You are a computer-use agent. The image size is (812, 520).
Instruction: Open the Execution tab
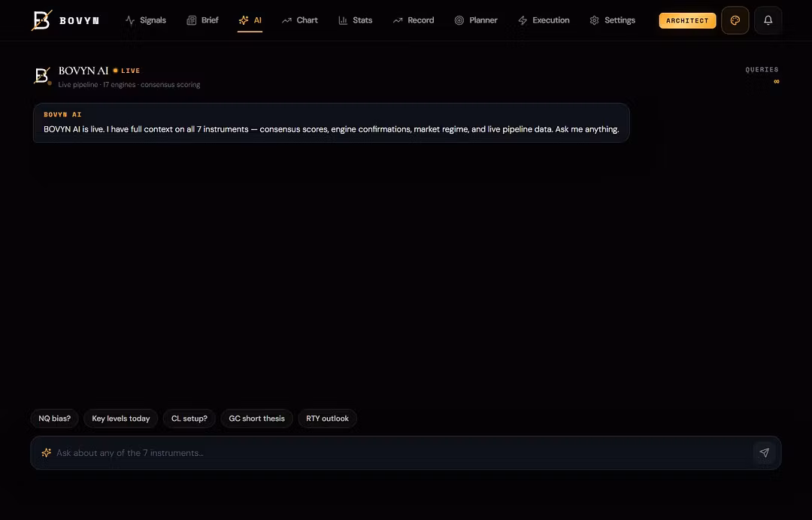click(x=544, y=20)
